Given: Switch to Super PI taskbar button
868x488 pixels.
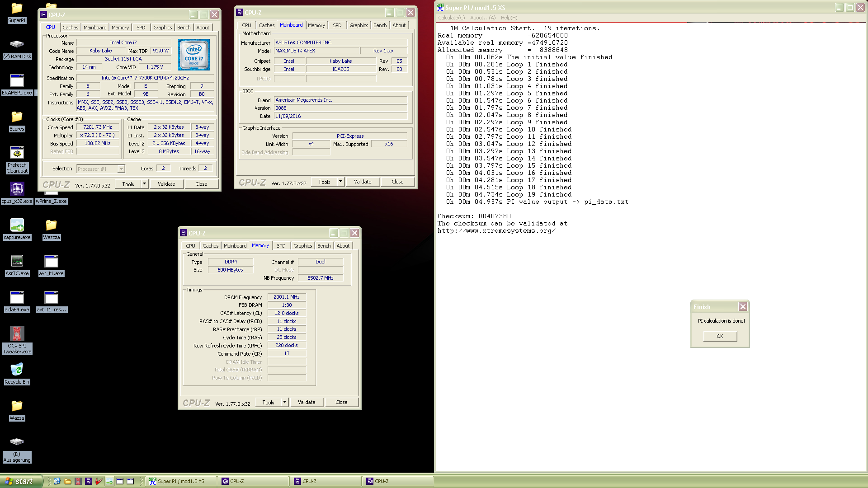Looking at the screenshot, I should pos(181,481).
